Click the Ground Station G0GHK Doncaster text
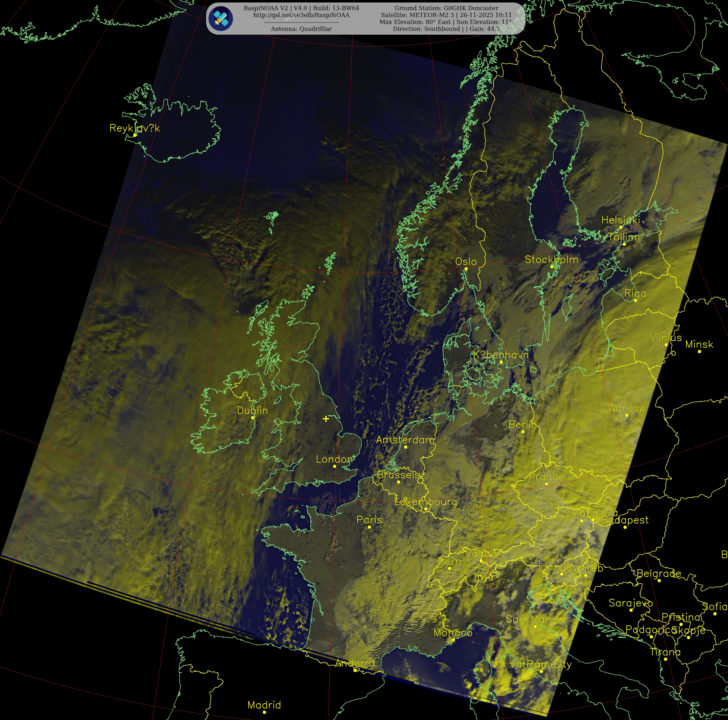This screenshot has height=720, width=728. (x=446, y=8)
